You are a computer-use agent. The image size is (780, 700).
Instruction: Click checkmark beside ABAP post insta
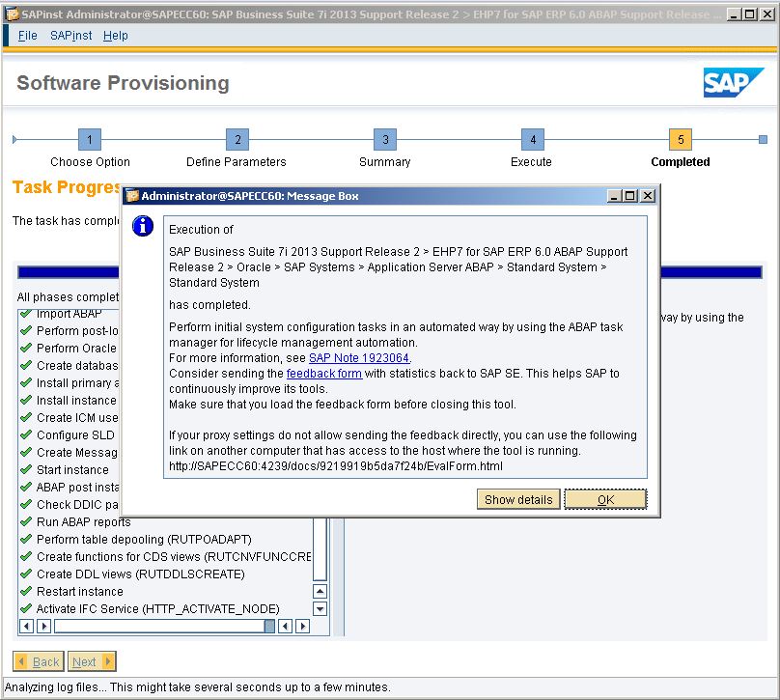click(26, 487)
